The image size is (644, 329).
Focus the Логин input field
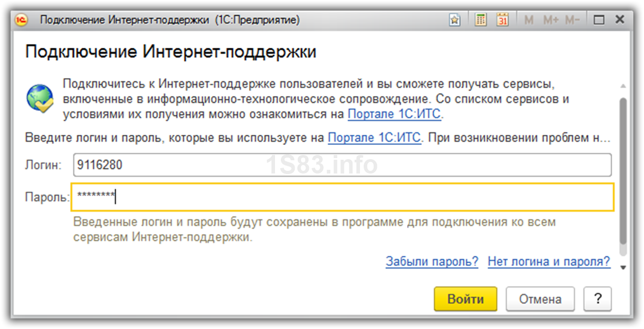pyautogui.click(x=342, y=165)
